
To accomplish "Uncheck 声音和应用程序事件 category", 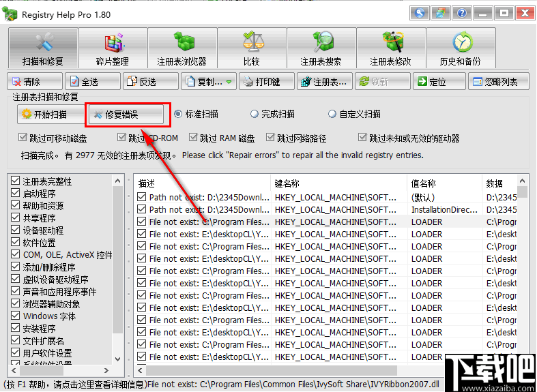I will (x=16, y=291).
